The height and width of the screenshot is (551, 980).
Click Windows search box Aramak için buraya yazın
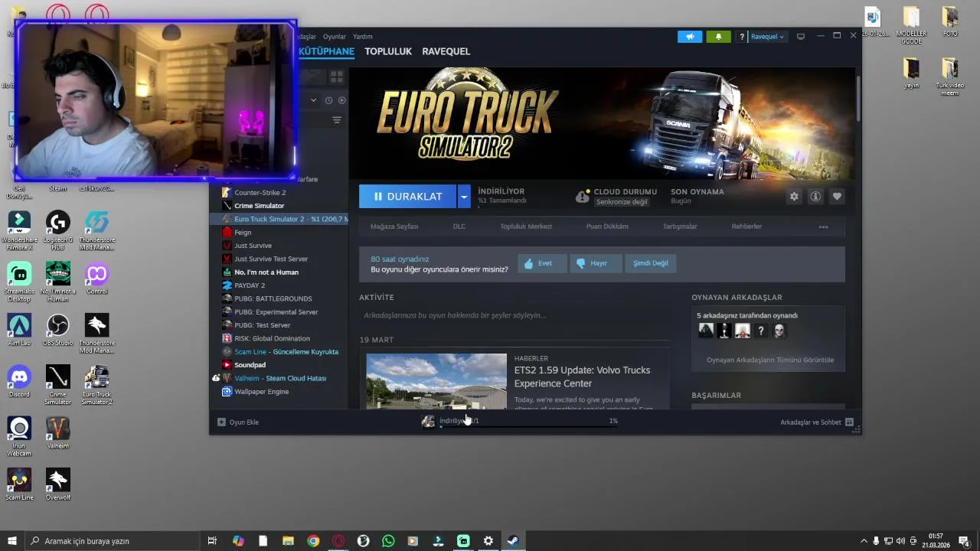112,541
